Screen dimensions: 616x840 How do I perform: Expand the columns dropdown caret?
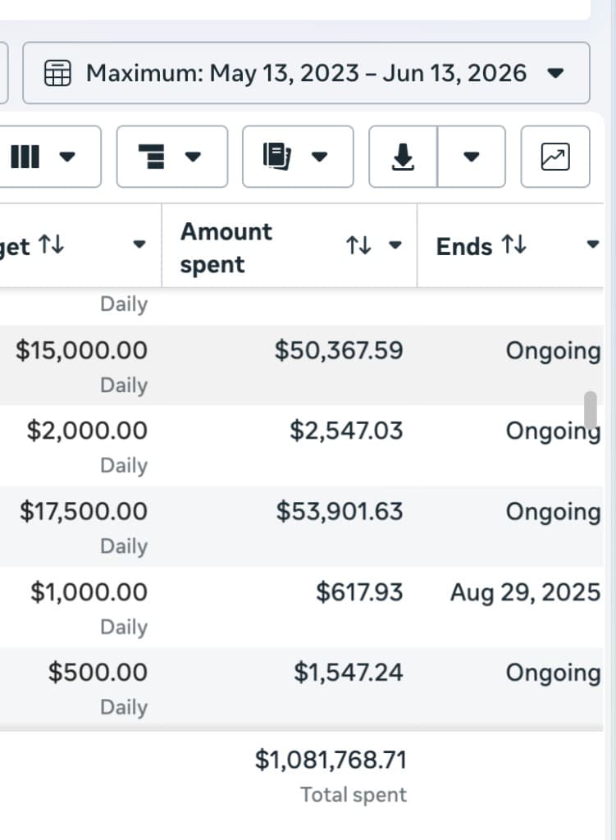pos(67,157)
